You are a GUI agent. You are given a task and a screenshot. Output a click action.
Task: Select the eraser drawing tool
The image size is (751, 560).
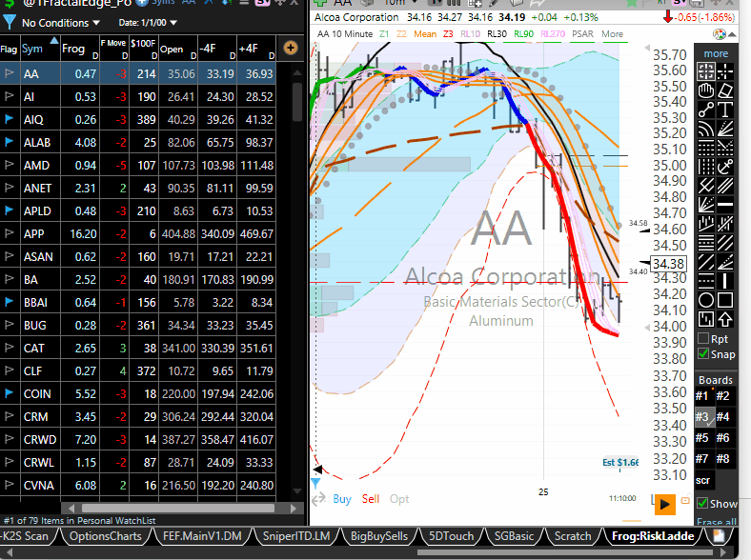coord(725,90)
